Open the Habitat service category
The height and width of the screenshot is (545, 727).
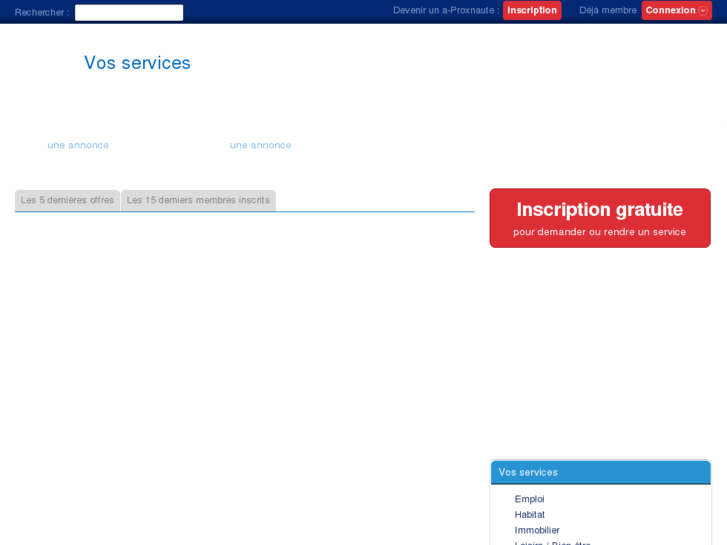(529, 514)
